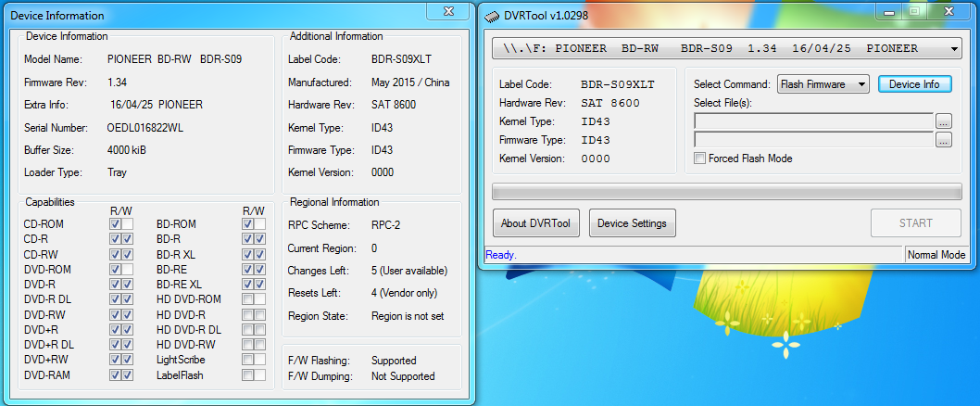Viewport: 980px width, 406px height.
Task: Click the Extra Info value 16/04/25 PIONEER
Action: coord(157,105)
